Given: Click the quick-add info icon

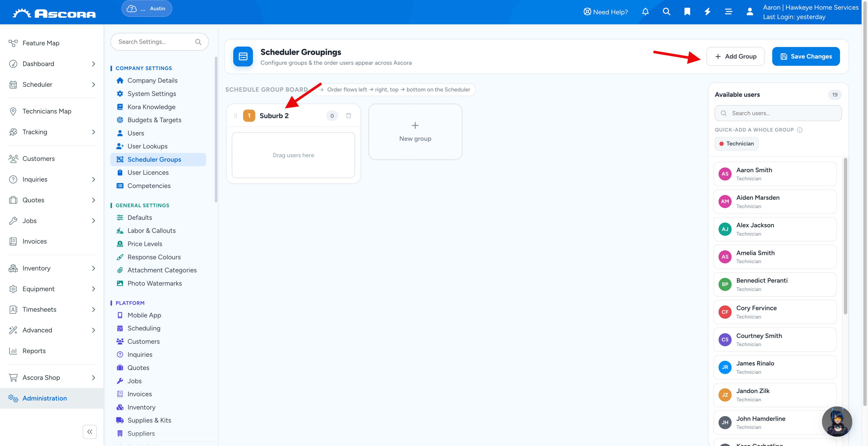Looking at the screenshot, I should (x=800, y=130).
